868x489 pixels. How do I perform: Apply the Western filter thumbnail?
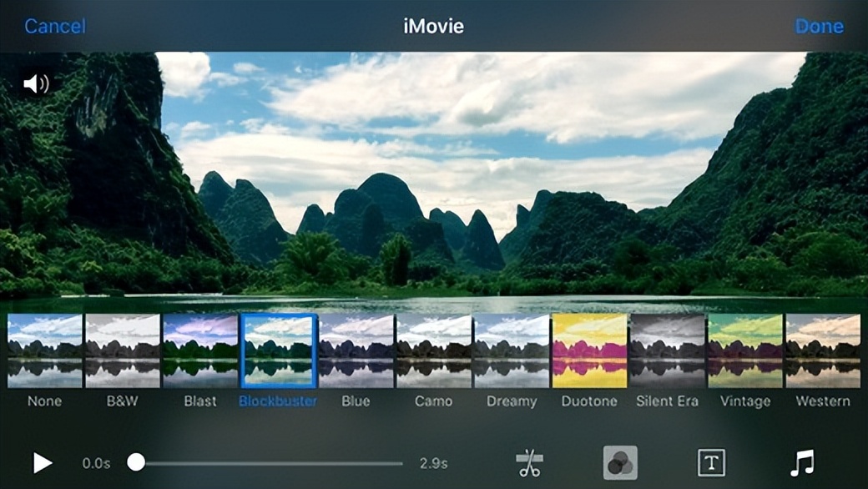coord(823,350)
